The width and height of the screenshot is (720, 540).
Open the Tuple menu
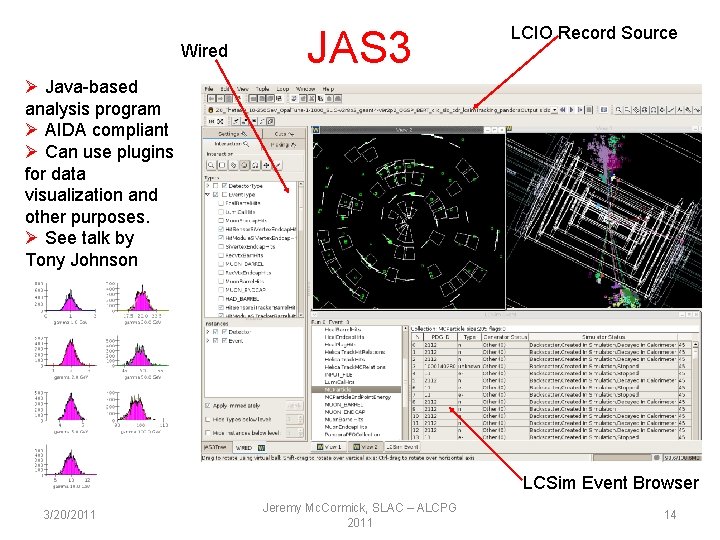coord(263,89)
